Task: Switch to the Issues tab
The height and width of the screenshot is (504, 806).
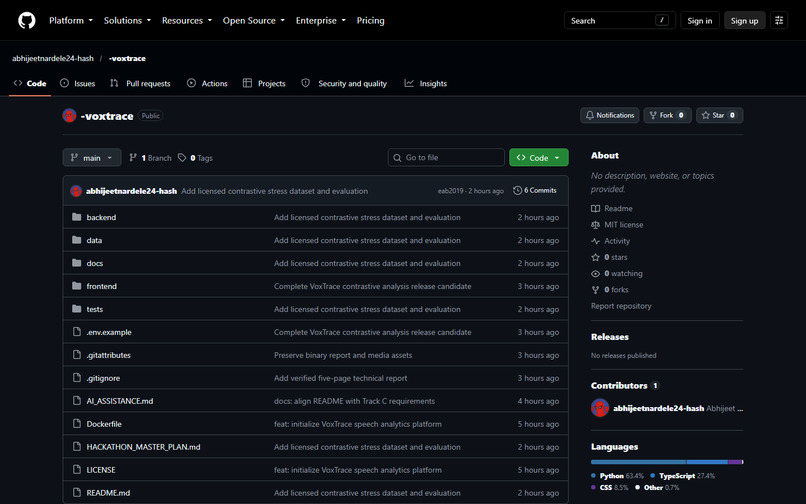Action: [x=78, y=83]
